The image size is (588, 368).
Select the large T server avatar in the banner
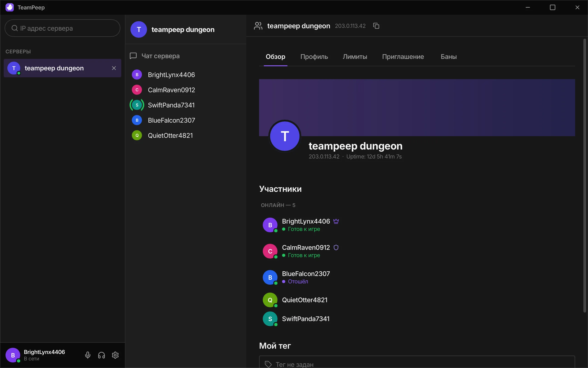point(285,136)
